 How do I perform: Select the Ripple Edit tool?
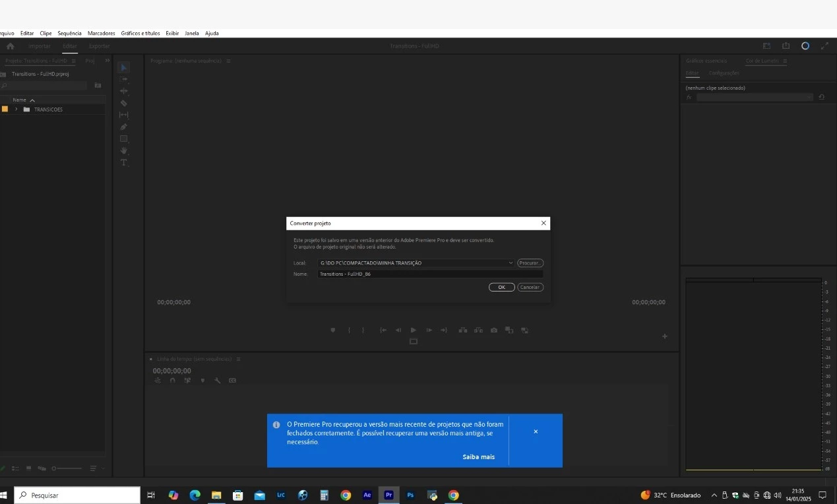pos(123,91)
